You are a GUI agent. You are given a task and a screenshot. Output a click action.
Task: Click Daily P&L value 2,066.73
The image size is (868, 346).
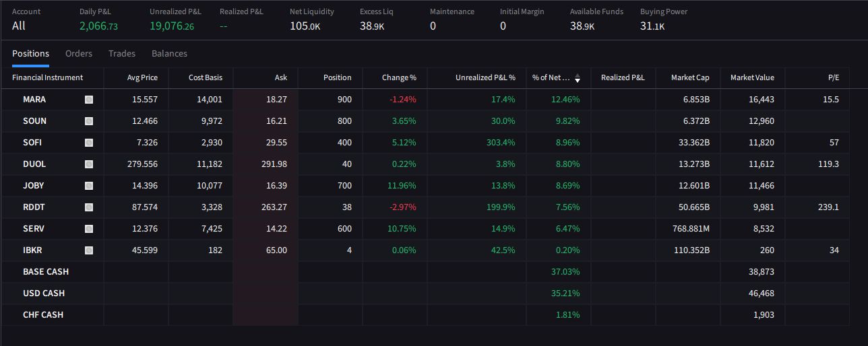click(x=98, y=26)
